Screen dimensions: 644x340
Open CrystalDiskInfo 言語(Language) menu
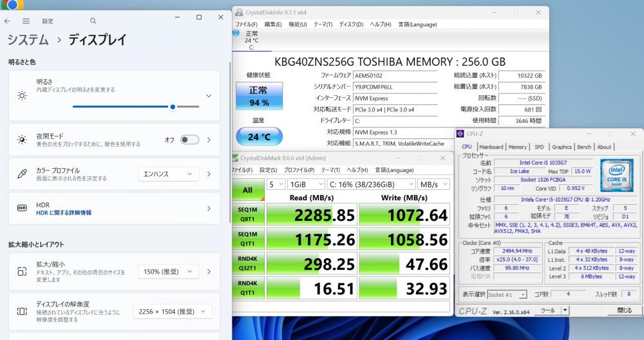(417, 24)
